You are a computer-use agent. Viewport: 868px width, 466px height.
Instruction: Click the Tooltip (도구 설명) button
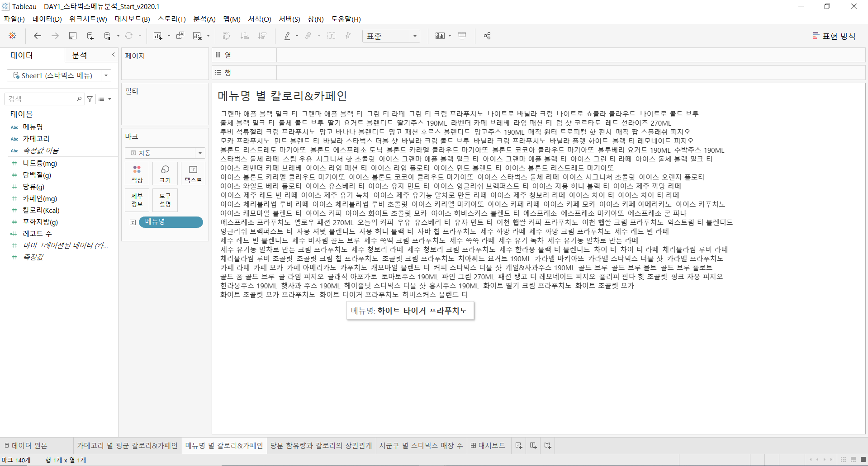(x=165, y=200)
